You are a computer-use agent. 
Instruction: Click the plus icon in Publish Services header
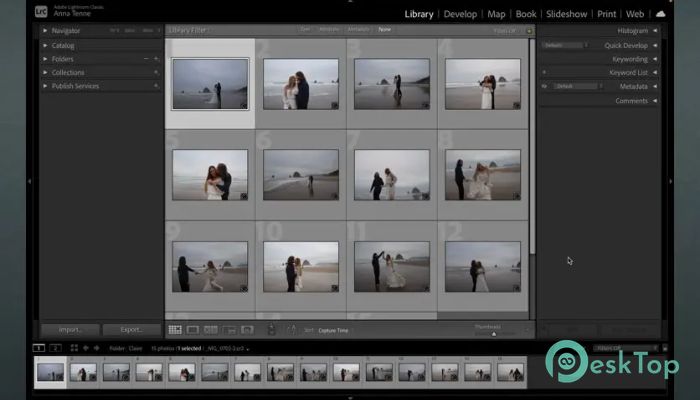click(156, 86)
